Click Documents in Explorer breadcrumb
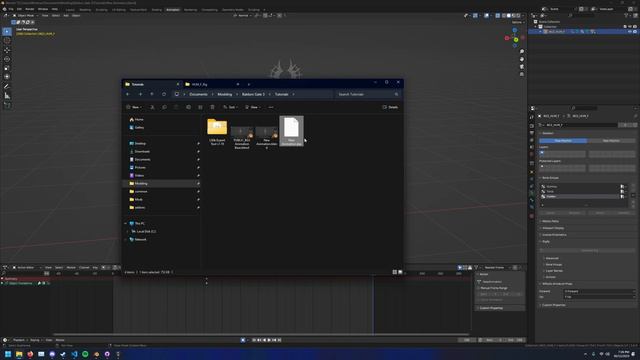The height and width of the screenshot is (360, 640). pos(198,94)
